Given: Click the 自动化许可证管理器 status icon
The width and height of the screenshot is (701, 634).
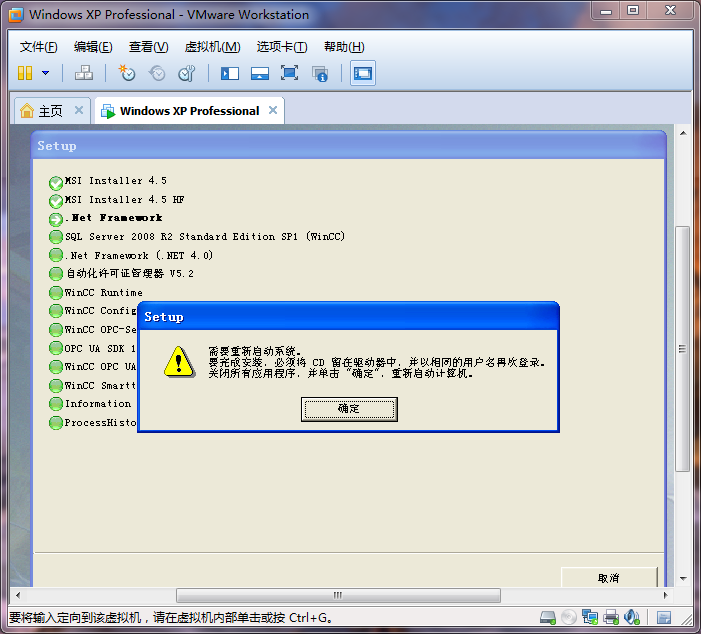Looking at the screenshot, I should 56,274.
